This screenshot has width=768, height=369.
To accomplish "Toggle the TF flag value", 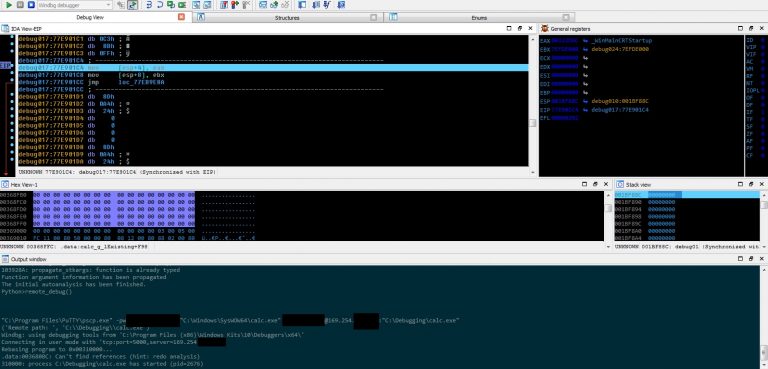I will click(x=762, y=119).
